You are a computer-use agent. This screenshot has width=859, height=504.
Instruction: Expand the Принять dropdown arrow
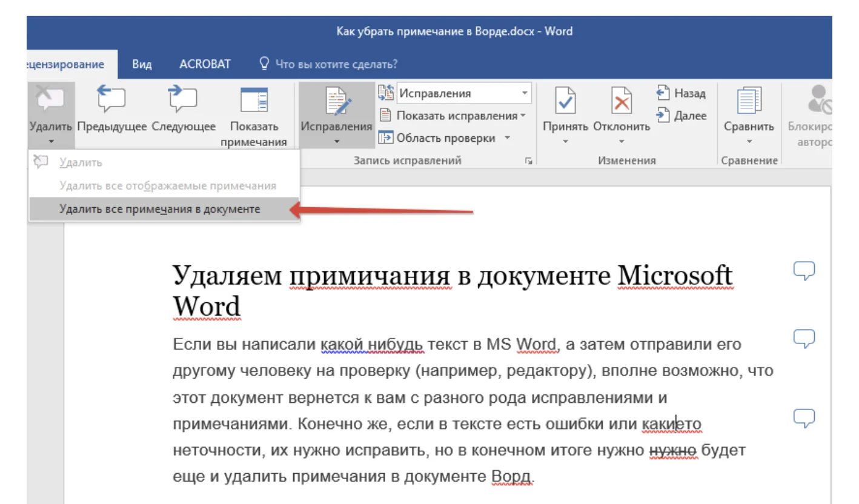[x=566, y=141]
